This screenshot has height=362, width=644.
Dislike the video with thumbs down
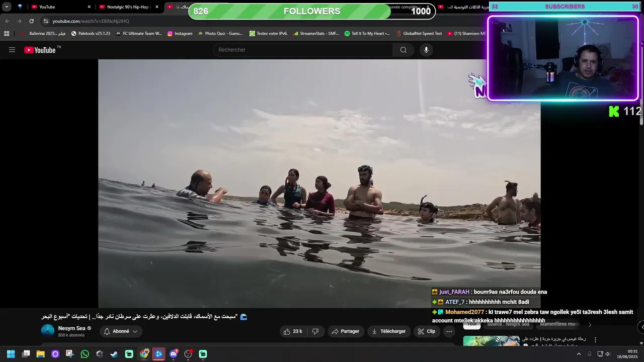point(315,331)
